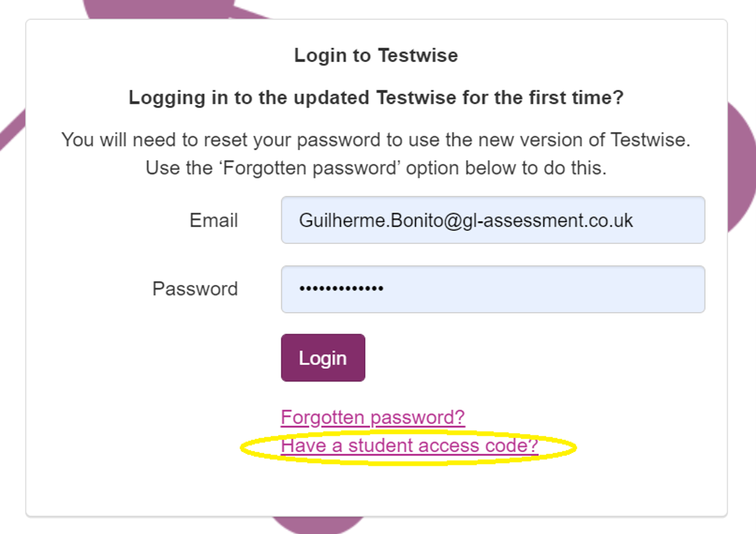Click the "Login to Testwise" heading
This screenshot has height=534, width=756.
point(376,55)
